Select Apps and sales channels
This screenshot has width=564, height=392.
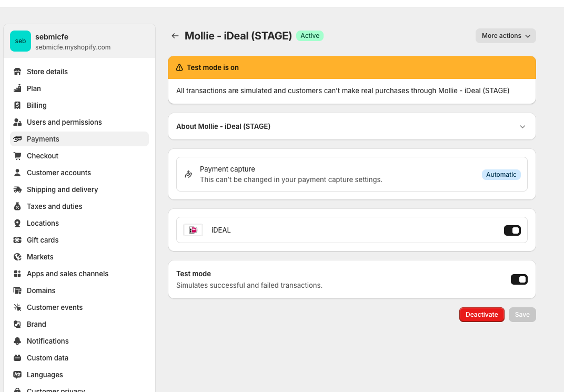[79, 274]
